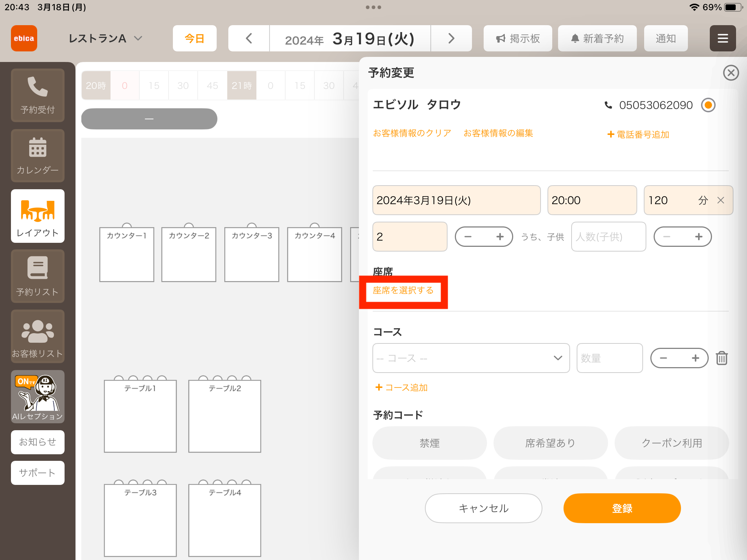Open the 2024年3月19日(火) date picker field
747x560 pixels.
(457, 200)
